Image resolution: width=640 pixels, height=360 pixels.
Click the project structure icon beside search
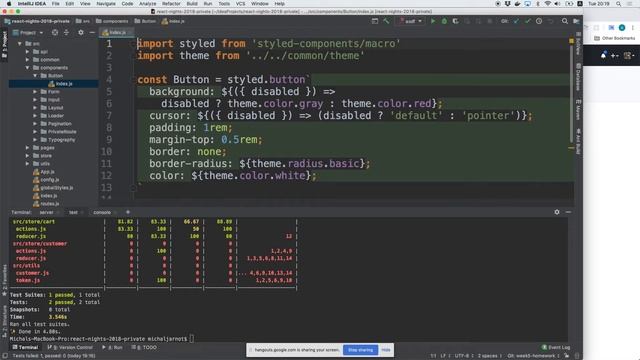pos(576,21)
